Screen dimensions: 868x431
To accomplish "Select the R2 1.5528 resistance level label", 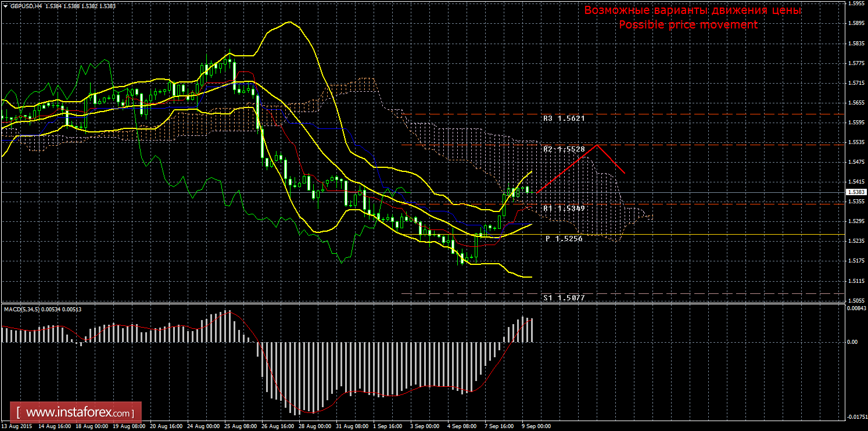I will tap(564, 149).
